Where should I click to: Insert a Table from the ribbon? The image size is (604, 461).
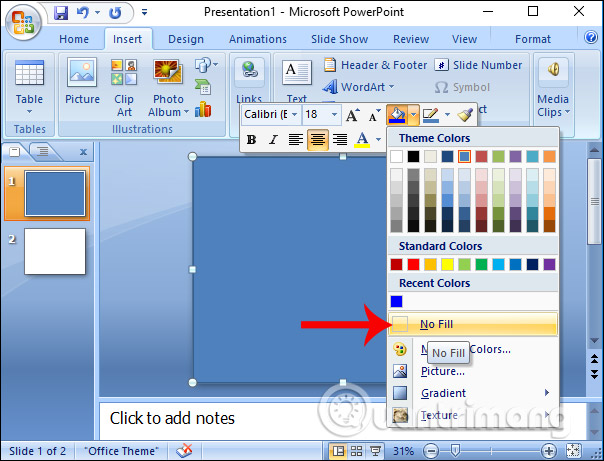(29, 88)
